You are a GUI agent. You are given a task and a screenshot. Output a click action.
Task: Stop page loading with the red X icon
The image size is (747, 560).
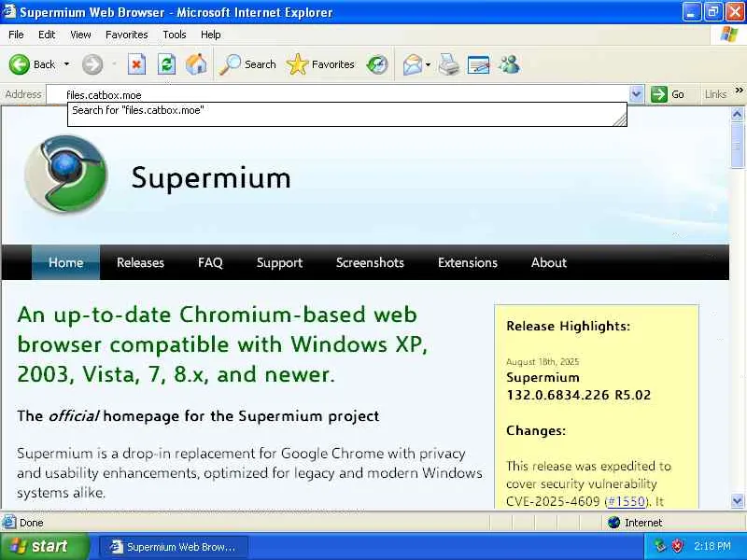136,64
